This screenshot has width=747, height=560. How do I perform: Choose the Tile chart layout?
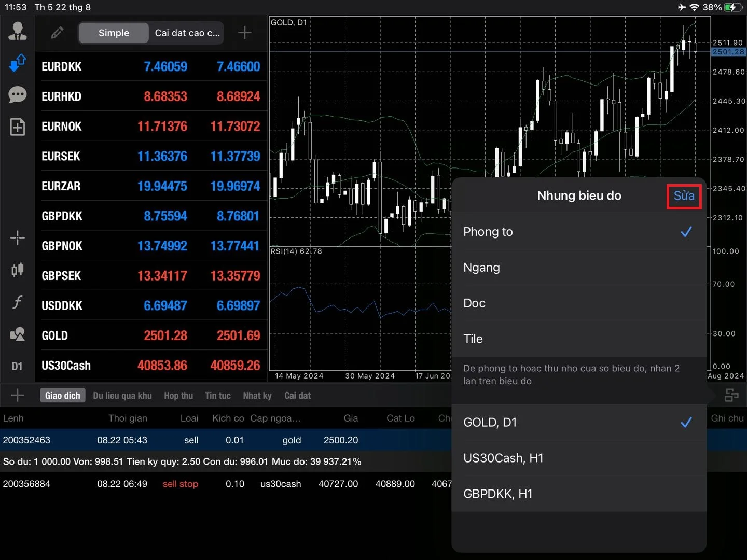[x=579, y=339]
